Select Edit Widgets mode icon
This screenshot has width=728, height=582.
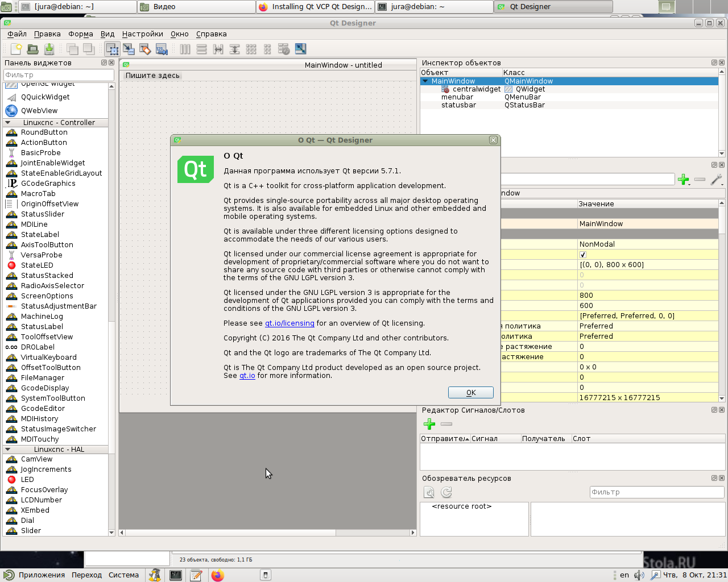point(112,49)
